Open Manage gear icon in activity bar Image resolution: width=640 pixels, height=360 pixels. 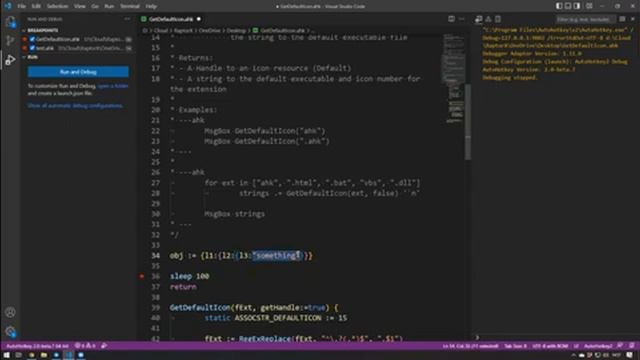(10, 331)
